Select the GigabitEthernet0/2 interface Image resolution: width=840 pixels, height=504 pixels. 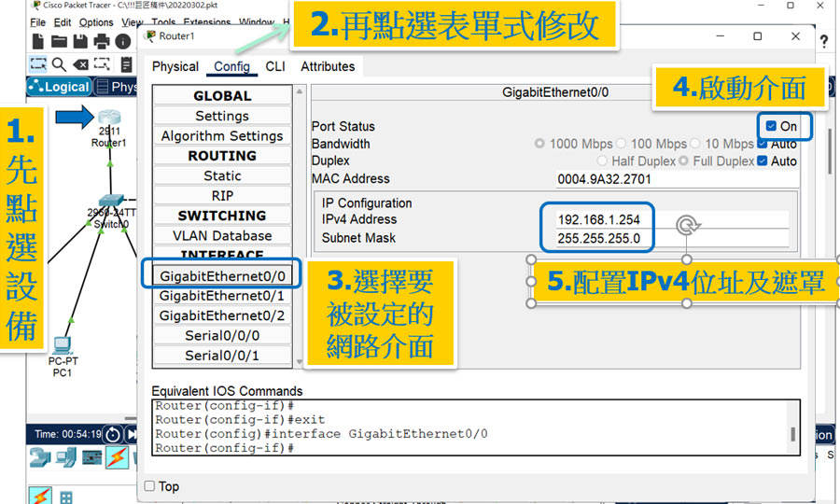[x=222, y=315]
